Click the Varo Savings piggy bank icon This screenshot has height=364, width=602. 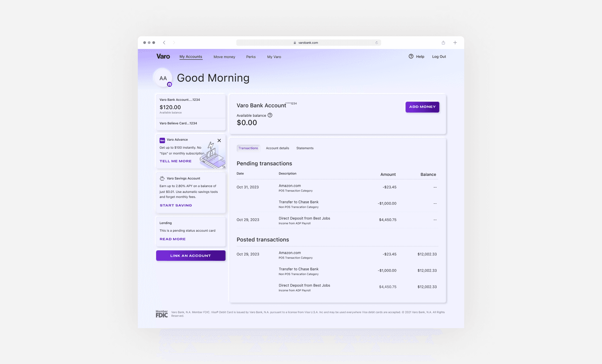162,178
